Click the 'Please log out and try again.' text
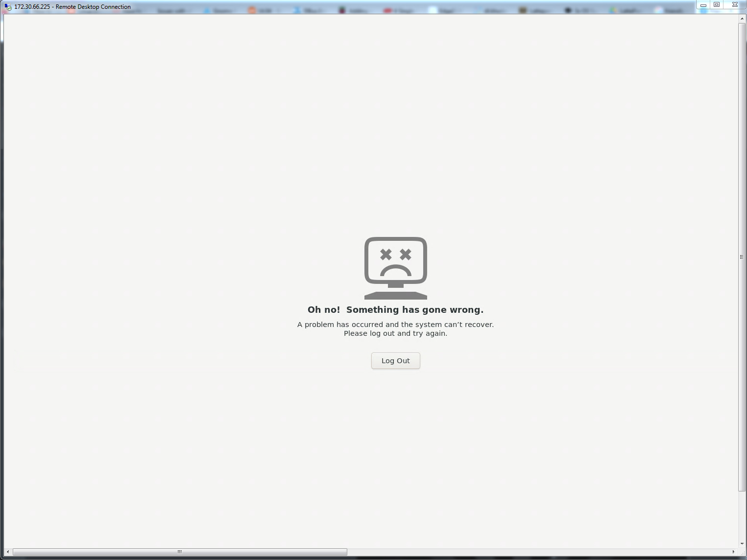The width and height of the screenshot is (747, 560). click(395, 333)
